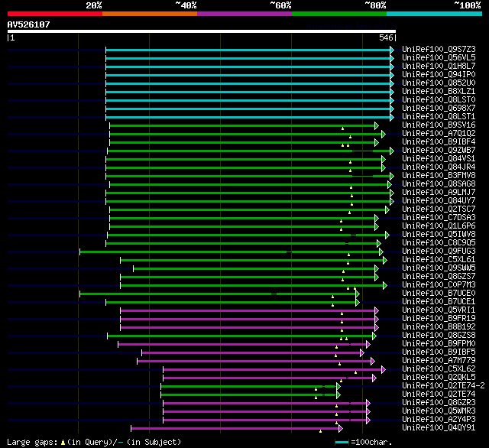Click the yellow gap marker under the UniRef100_Q2TE74 bar

pyautogui.click(x=316, y=398)
